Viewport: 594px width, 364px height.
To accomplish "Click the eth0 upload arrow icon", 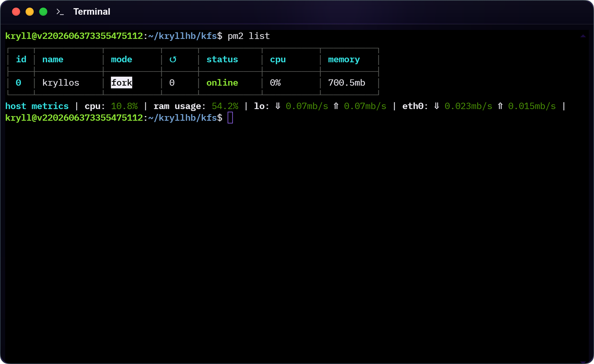I will pyautogui.click(x=500, y=106).
